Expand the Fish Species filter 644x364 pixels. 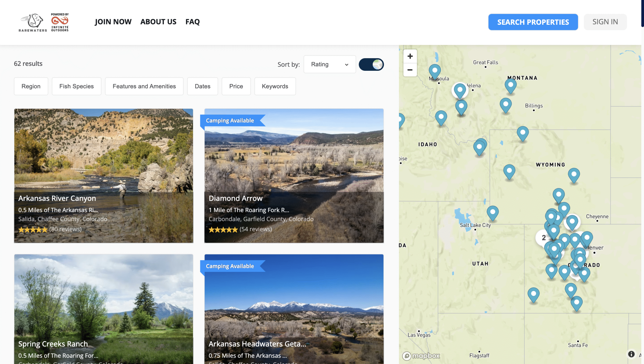76,86
